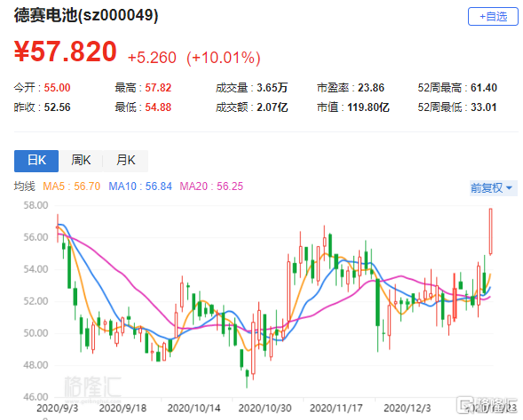Click the MA5 moving average label
Viewport: 523px width, 420px height.
[x=71, y=186]
